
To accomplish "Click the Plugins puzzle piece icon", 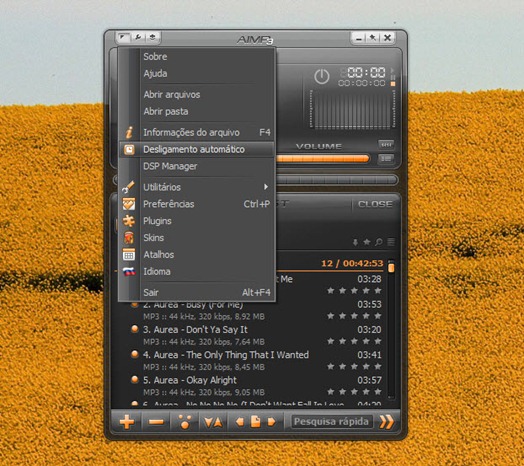I will [129, 221].
